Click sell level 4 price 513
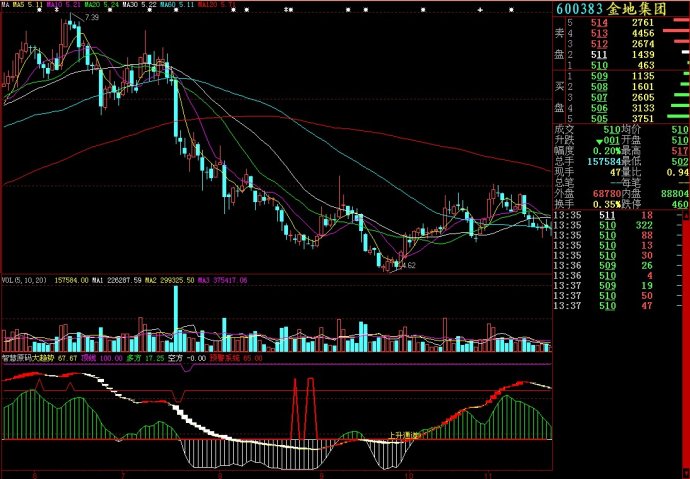 (599, 33)
